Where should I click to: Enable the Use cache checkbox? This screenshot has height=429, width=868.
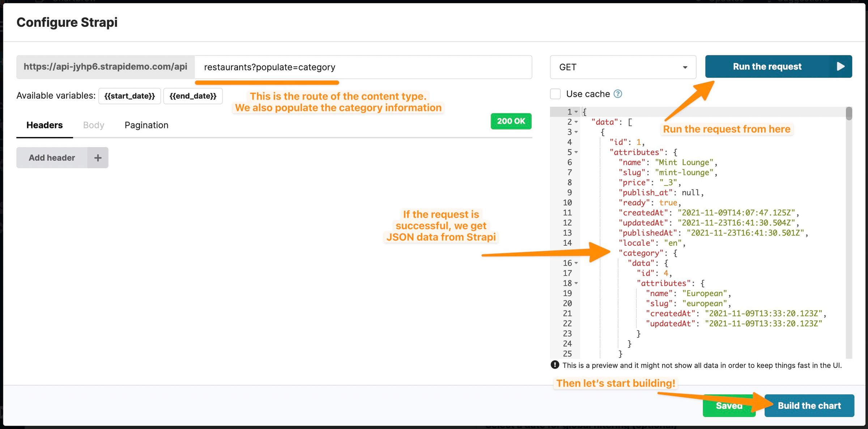[x=554, y=94]
